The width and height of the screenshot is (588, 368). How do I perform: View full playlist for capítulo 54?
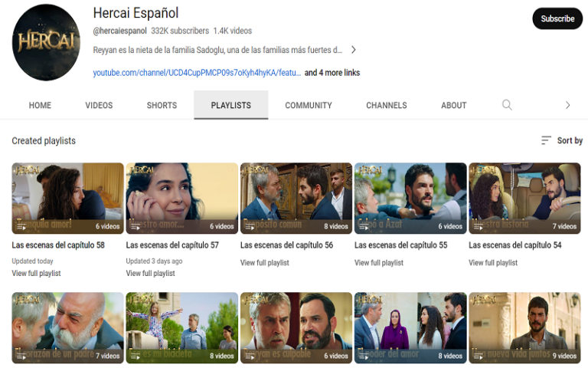click(493, 263)
